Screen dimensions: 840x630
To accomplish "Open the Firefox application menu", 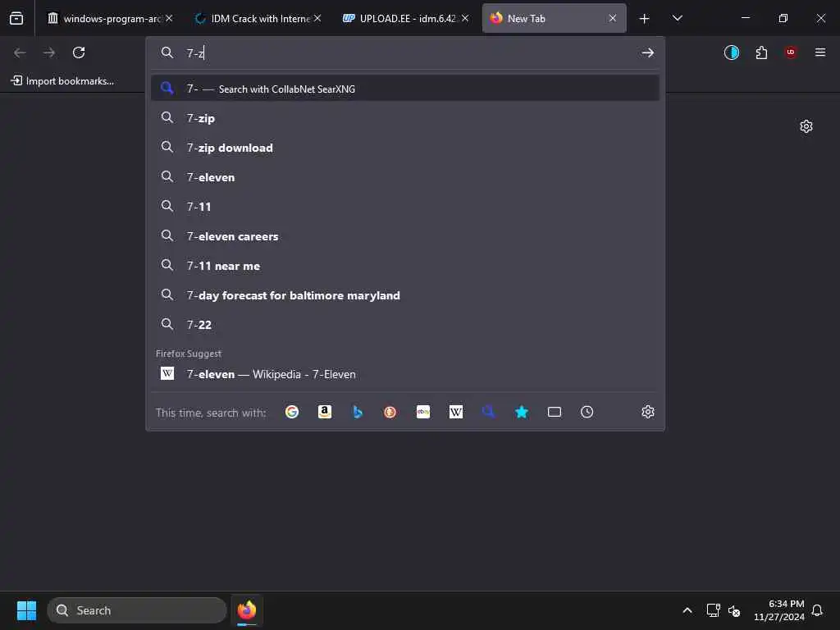I will click(x=820, y=52).
